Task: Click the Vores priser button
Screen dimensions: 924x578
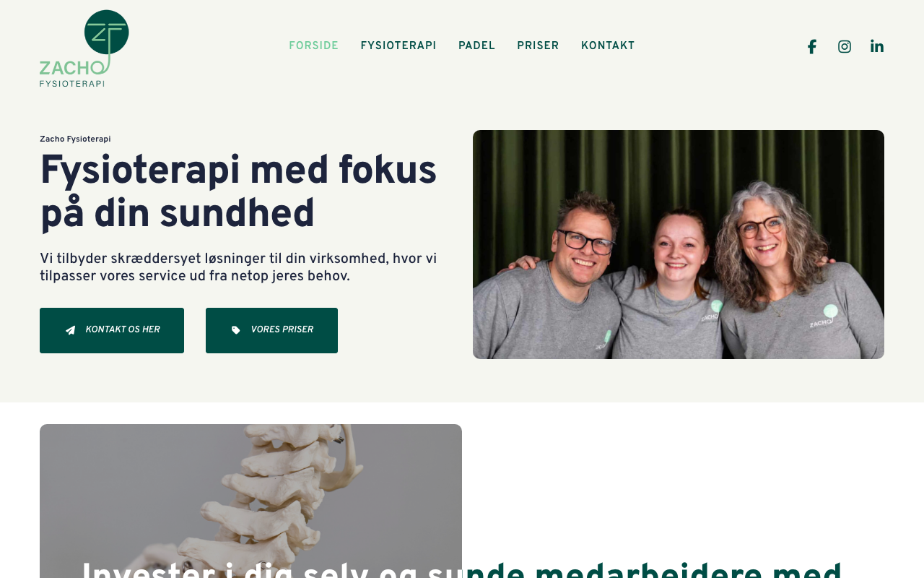Action: [271, 330]
